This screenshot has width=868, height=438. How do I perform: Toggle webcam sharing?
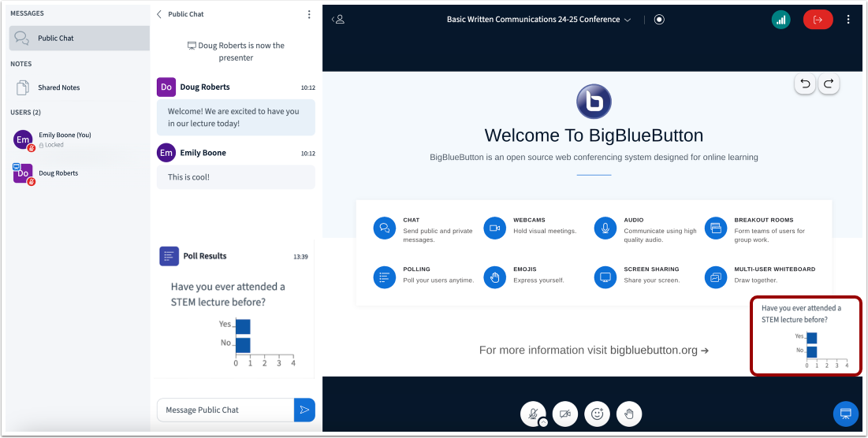coord(565,414)
